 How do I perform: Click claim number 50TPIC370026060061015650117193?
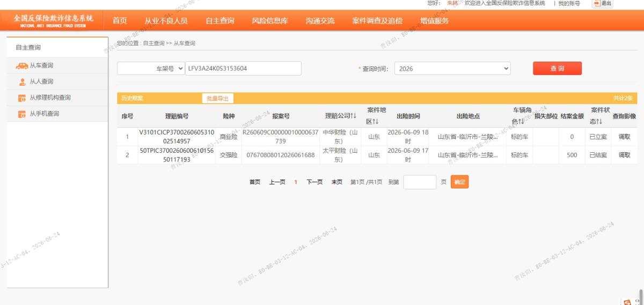[x=177, y=155]
